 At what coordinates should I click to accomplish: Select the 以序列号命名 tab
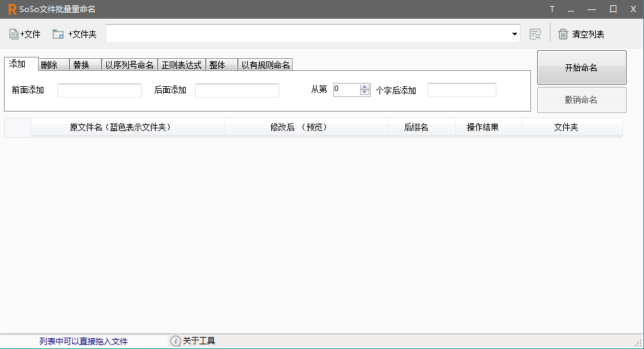(130, 65)
